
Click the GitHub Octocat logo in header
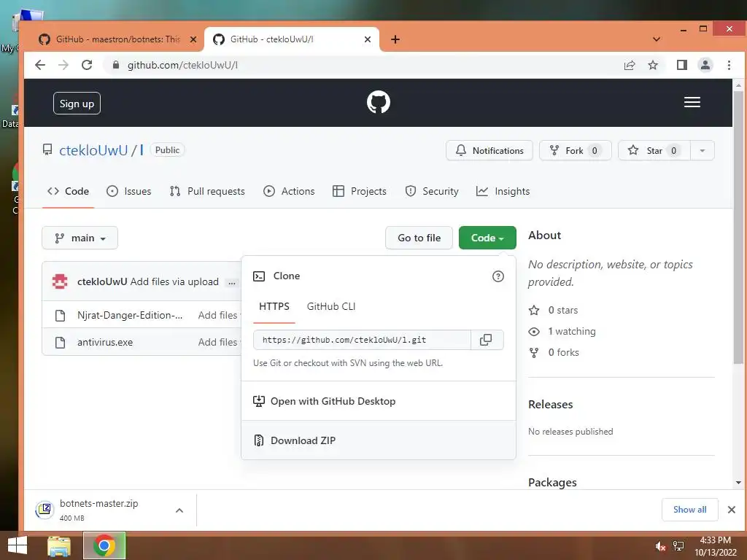tap(379, 102)
